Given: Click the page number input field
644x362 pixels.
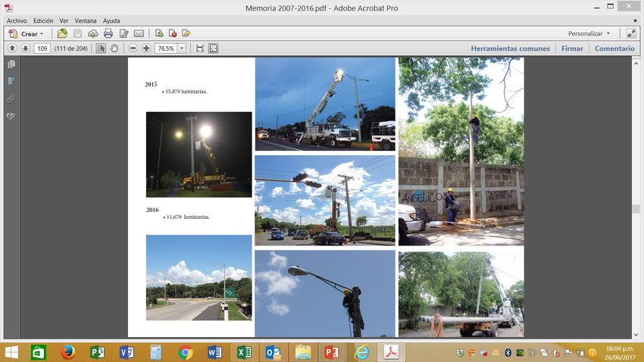Looking at the screenshot, I should 42,48.
